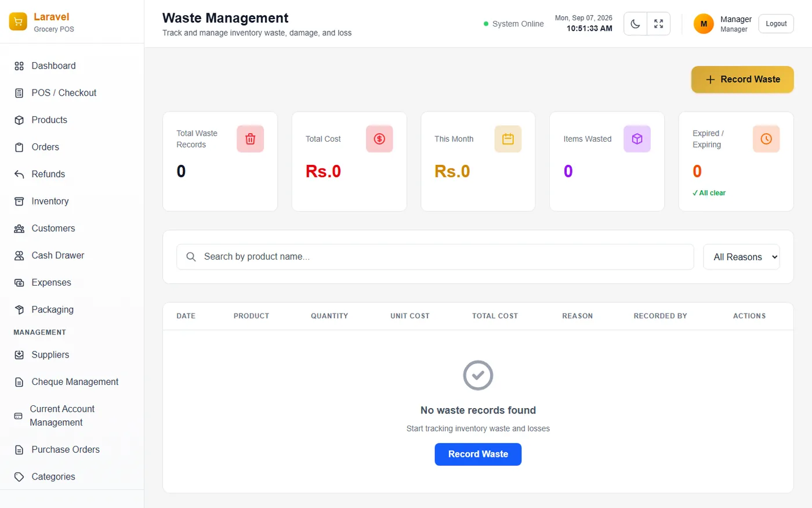Click the Products box icon

[19, 120]
